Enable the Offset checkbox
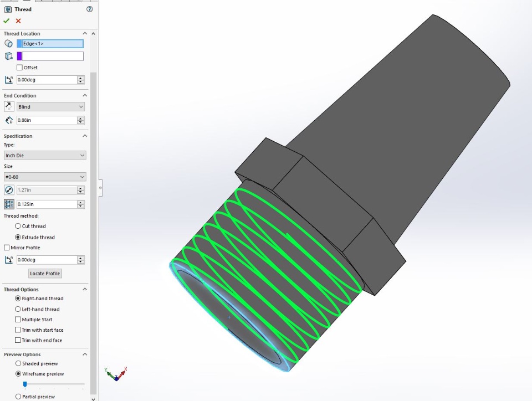 click(20, 68)
